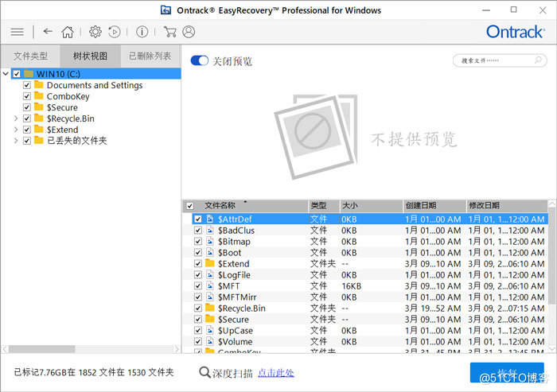This screenshot has width=557, height=392.
Task: Open the information icon
Action: coord(142,32)
